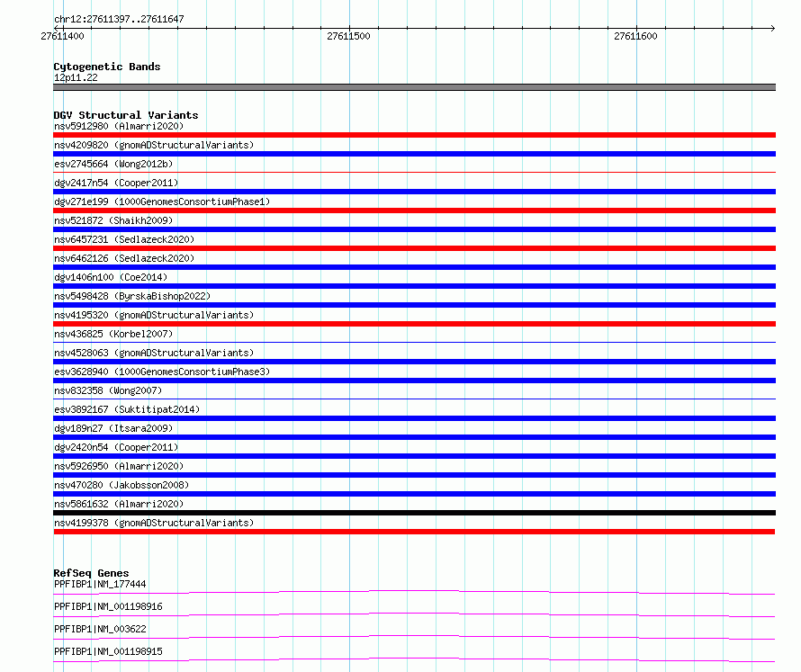Screen dimensions: 801x672
Task: Click the chr12:27611397..27611647 coordinate label
Action: 119,20
